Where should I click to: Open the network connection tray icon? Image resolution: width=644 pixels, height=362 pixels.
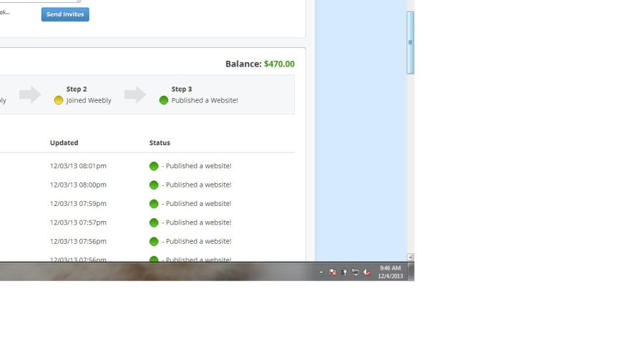pos(355,272)
